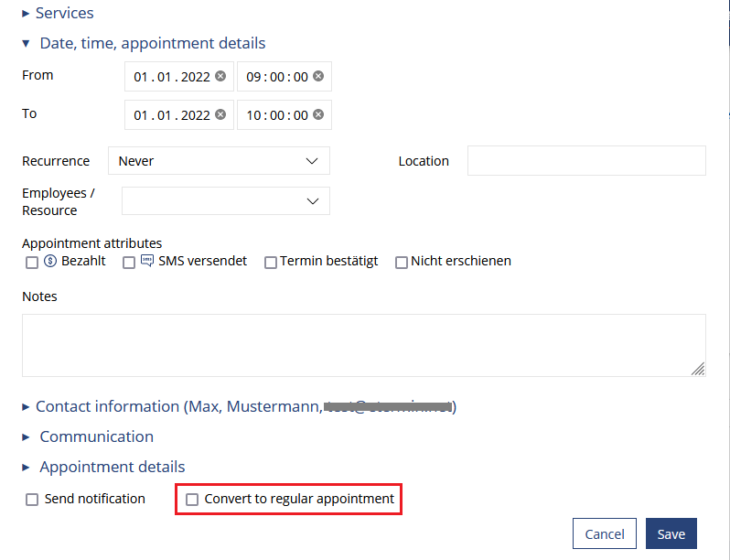730x560 pixels.
Task: Expand the Communication section
Action: (x=88, y=436)
